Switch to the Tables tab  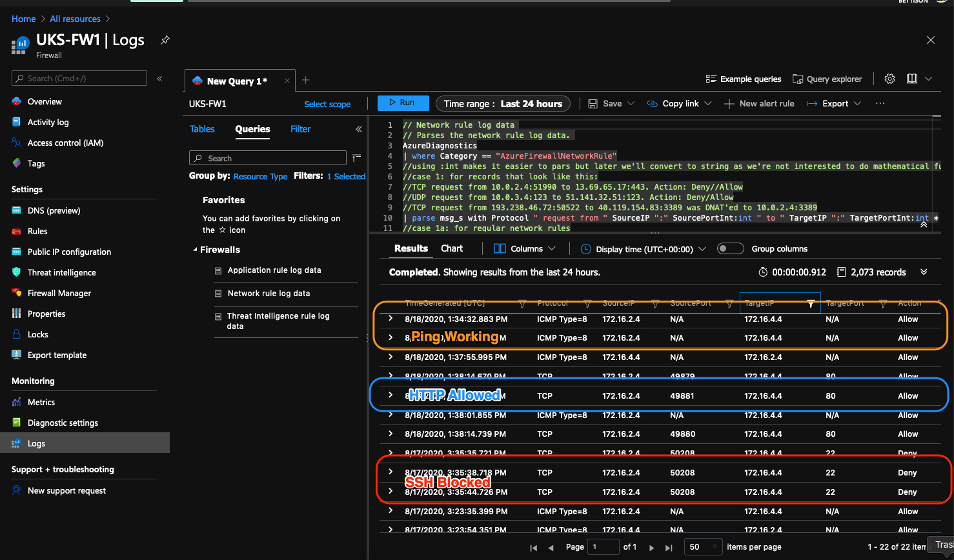click(x=202, y=129)
